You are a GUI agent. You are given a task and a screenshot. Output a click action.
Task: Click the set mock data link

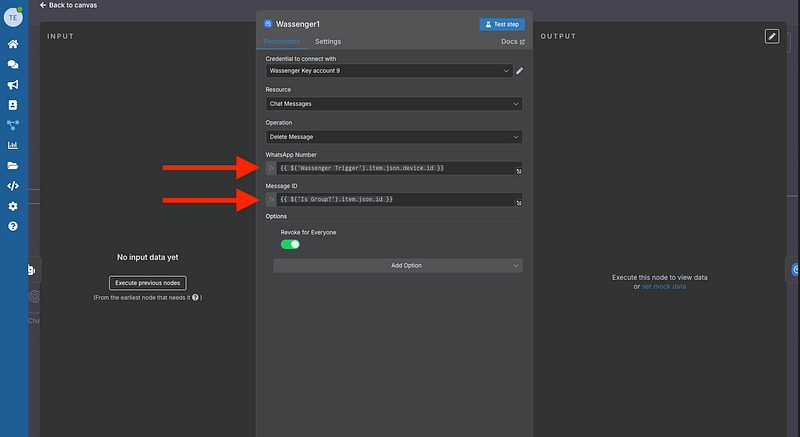coord(663,286)
